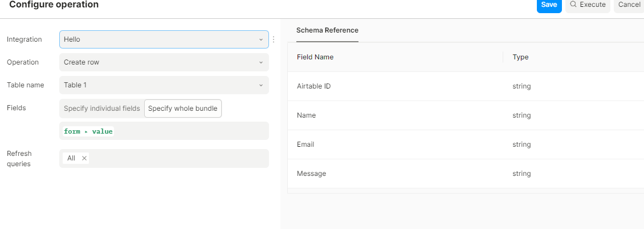Click the form value binding token
The image size is (644, 229).
click(x=88, y=131)
